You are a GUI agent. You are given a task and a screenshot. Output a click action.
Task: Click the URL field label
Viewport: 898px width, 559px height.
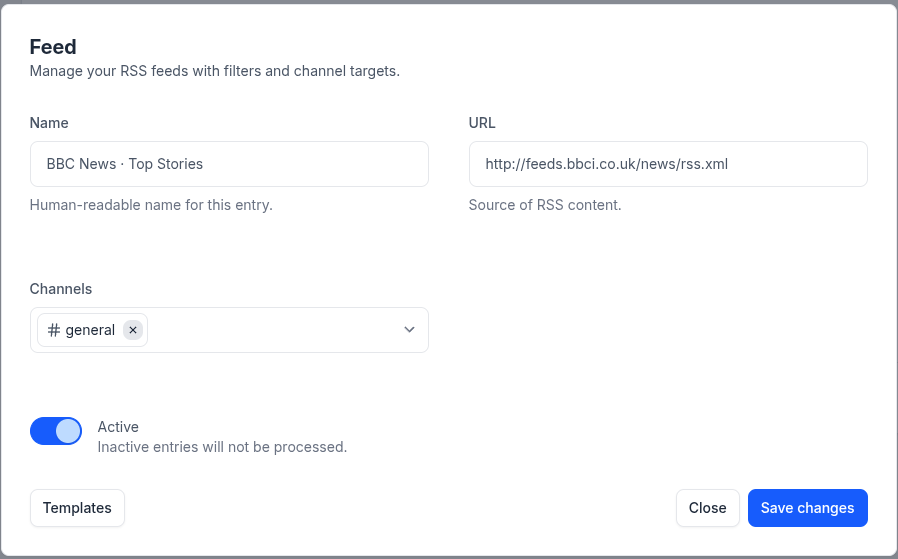point(482,123)
